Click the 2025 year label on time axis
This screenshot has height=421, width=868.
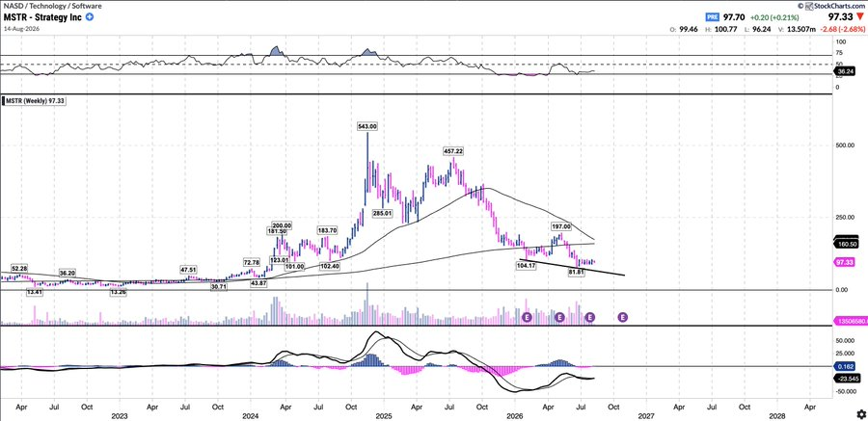pyautogui.click(x=384, y=414)
